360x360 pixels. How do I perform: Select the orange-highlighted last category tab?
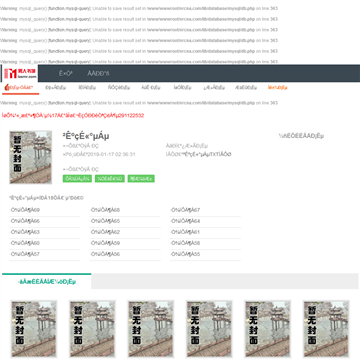[278, 88]
